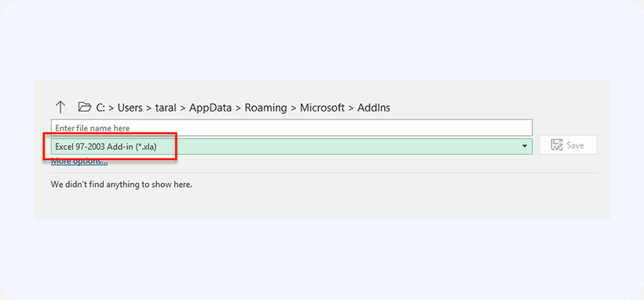Open the Excel 97-2003 Add-in file type list

pos(291,146)
